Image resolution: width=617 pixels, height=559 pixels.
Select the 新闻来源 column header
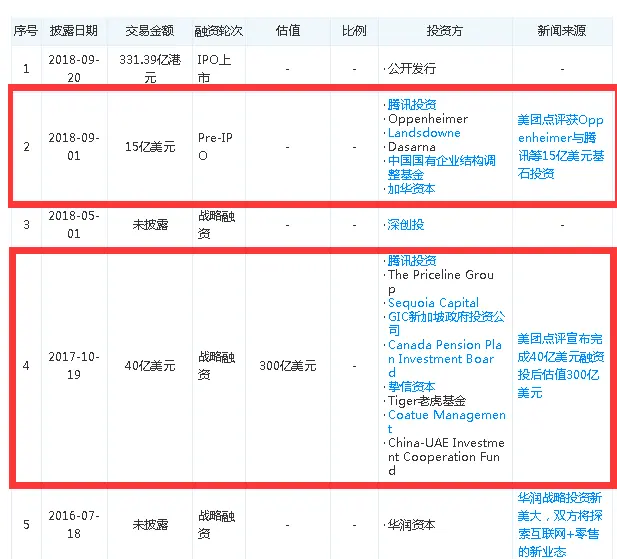tap(562, 31)
